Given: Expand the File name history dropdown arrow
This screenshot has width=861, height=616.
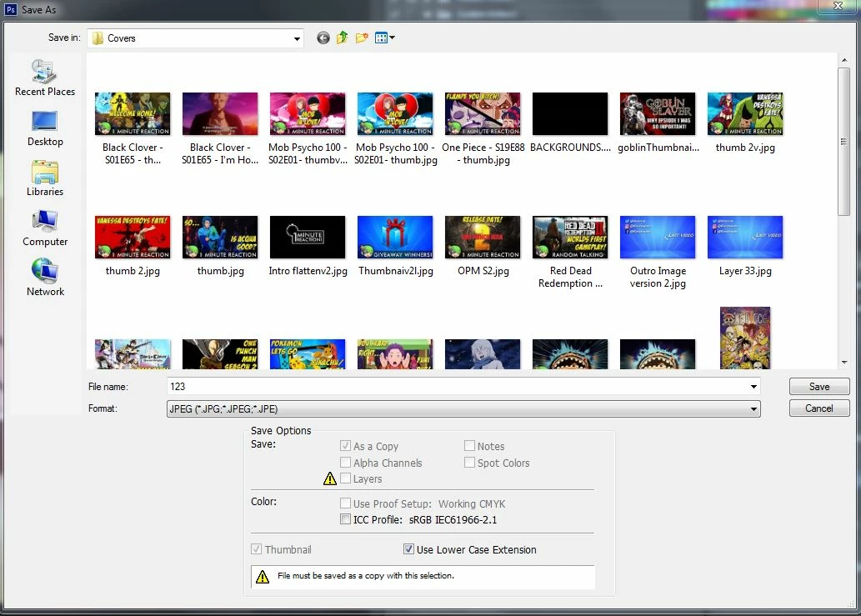Looking at the screenshot, I should click(753, 387).
